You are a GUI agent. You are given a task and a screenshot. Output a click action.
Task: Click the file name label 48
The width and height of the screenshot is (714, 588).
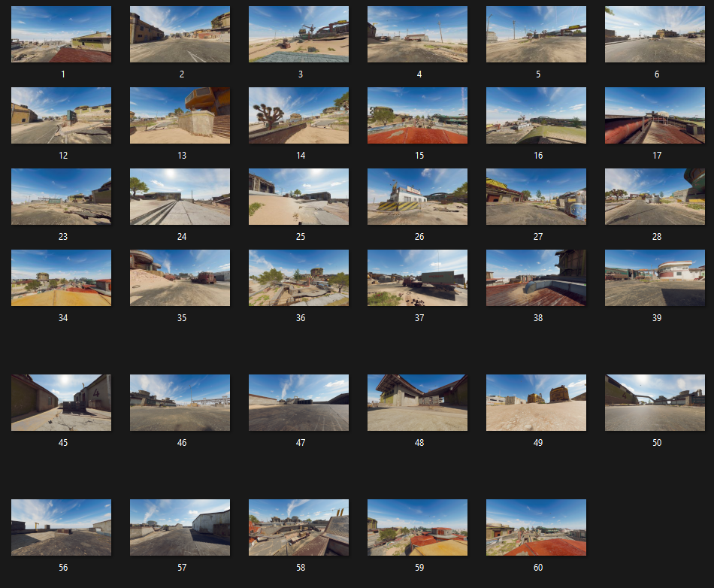click(x=419, y=443)
